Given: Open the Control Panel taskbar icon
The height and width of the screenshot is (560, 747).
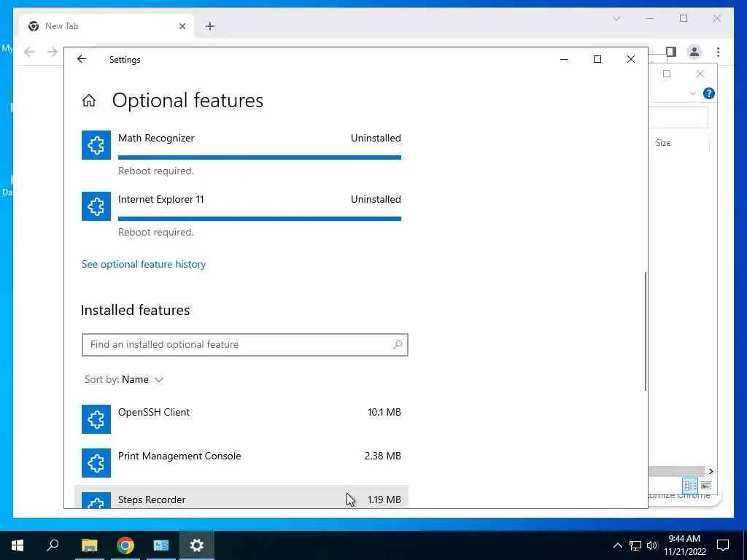Looking at the screenshot, I should [161, 545].
